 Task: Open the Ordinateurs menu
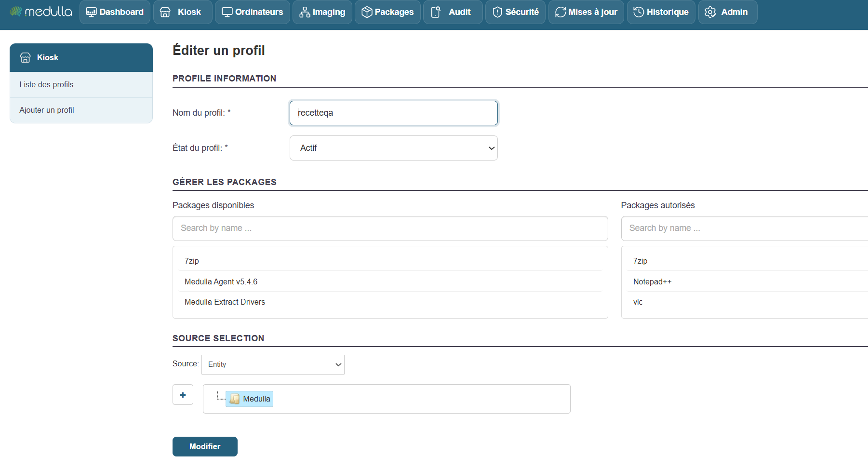click(x=253, y=12)
